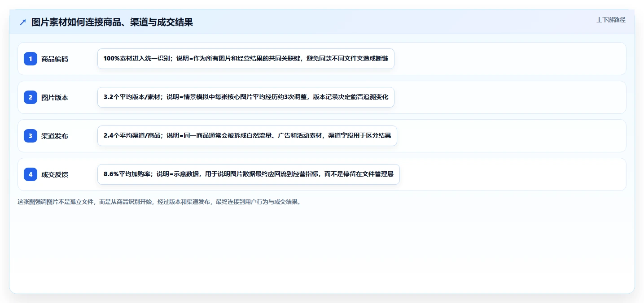
Task: Click the footnote starting 这张图强调图片不是孤立文件
Action: (x=159, y=202)
